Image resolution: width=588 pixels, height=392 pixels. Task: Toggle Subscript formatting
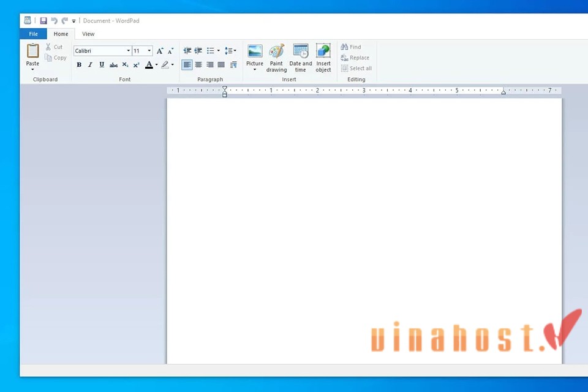pyautogui.click(x=125, y=65)
